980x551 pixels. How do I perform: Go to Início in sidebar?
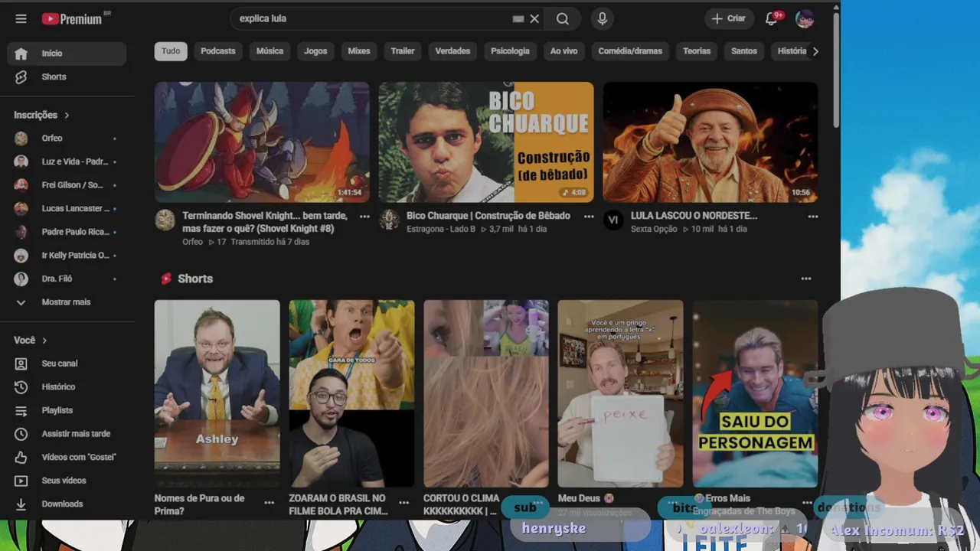[x=67, y=54]
